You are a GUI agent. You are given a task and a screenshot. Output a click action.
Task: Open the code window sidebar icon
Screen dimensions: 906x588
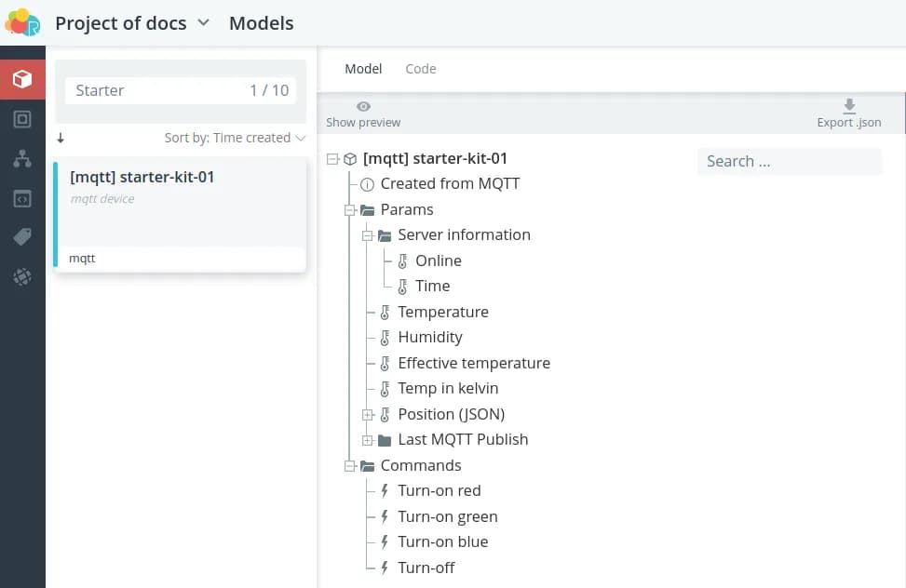point(22,198)
